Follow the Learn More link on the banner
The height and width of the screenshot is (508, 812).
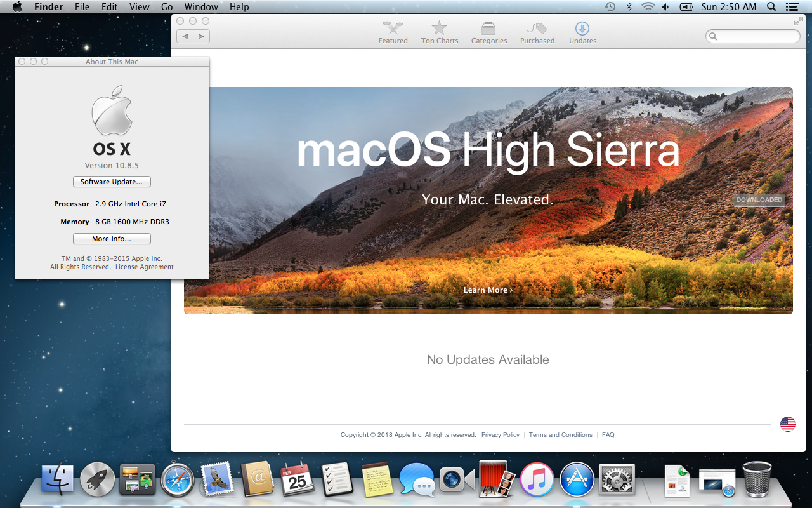point(488,290)
